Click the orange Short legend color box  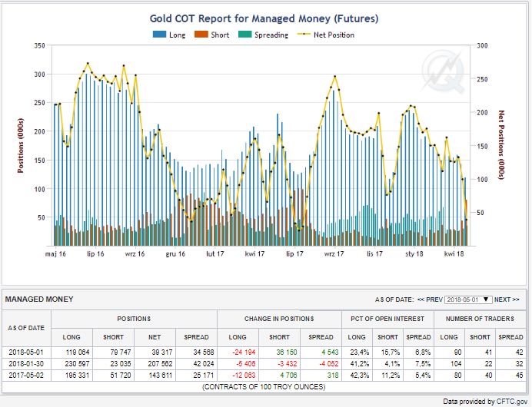[201, 35]
